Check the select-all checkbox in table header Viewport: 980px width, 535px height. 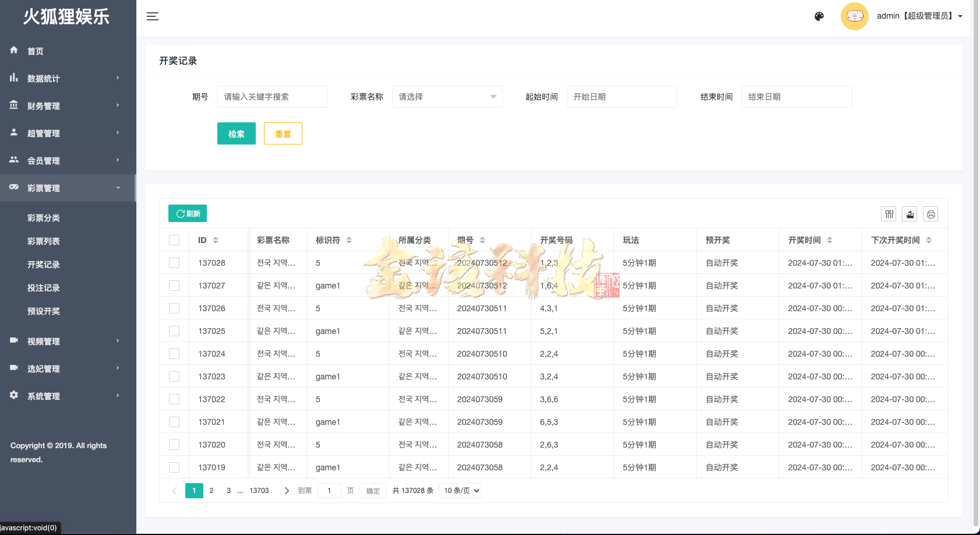click(174, 240)
